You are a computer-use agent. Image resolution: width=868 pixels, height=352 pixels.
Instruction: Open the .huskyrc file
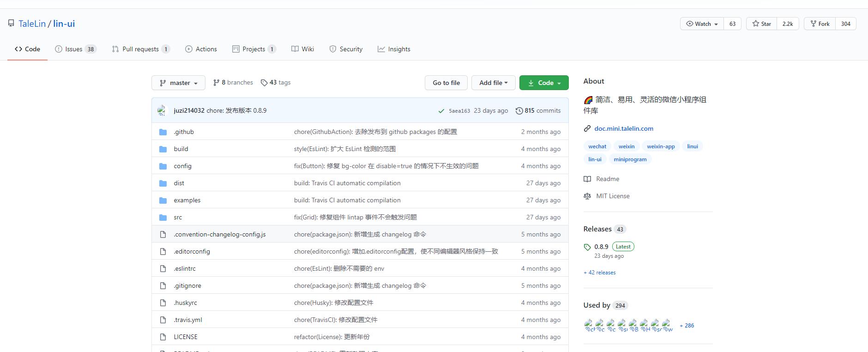pos(185,303)
